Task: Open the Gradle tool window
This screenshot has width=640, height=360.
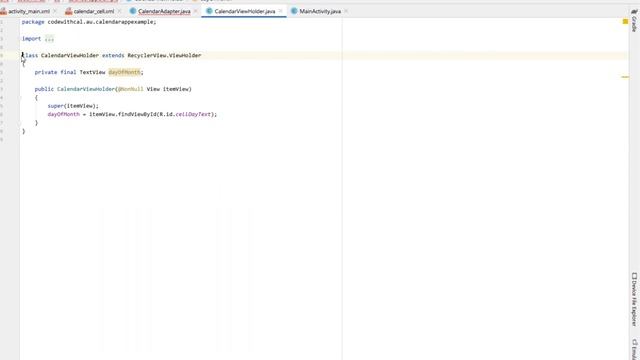Action: pos(634,21)
